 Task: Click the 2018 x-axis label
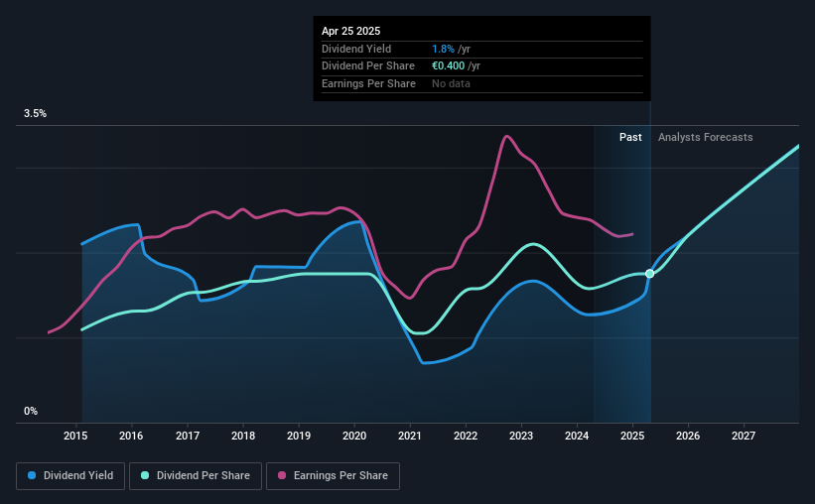[x=243, y=436]
